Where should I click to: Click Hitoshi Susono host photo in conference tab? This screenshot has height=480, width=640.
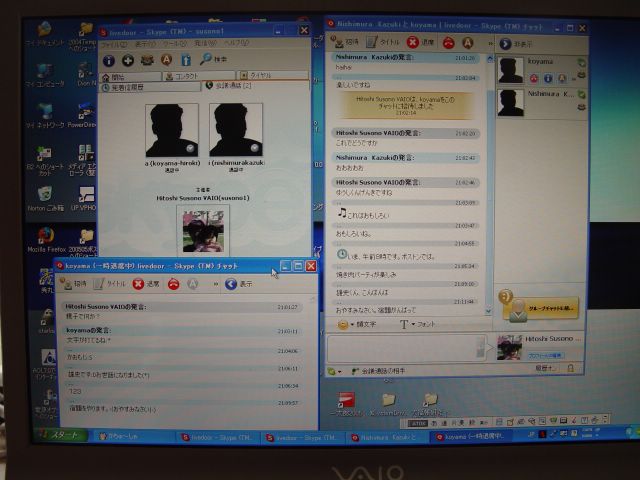point(203,231)
